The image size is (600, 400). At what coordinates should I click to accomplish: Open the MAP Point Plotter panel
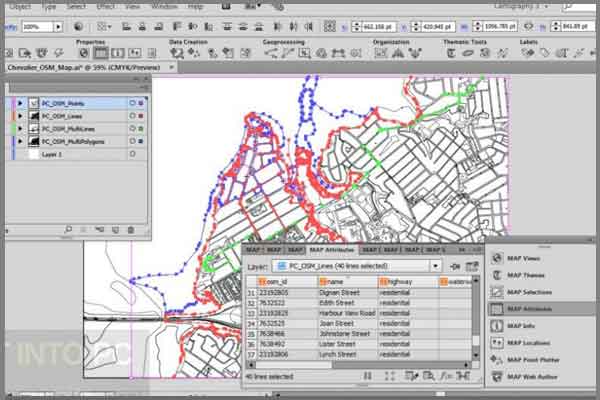pos(530,359)
